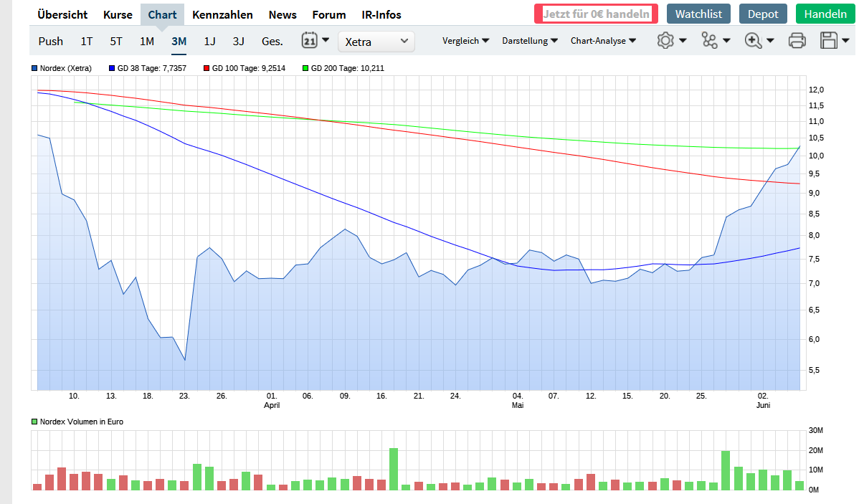Click the 5,5 price axis value
The image size is (859, 504).
(814, 371)
